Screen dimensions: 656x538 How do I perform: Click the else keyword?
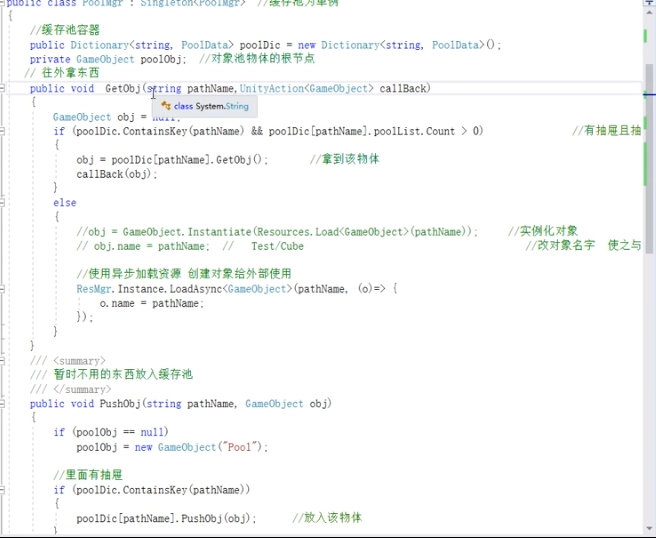coord(65,203)
